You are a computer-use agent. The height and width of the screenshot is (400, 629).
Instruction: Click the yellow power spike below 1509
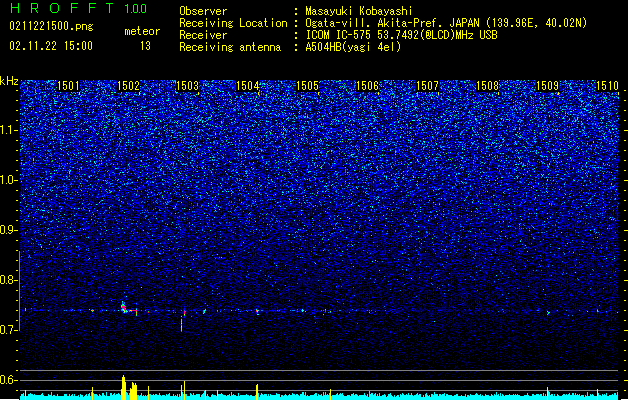548,394
